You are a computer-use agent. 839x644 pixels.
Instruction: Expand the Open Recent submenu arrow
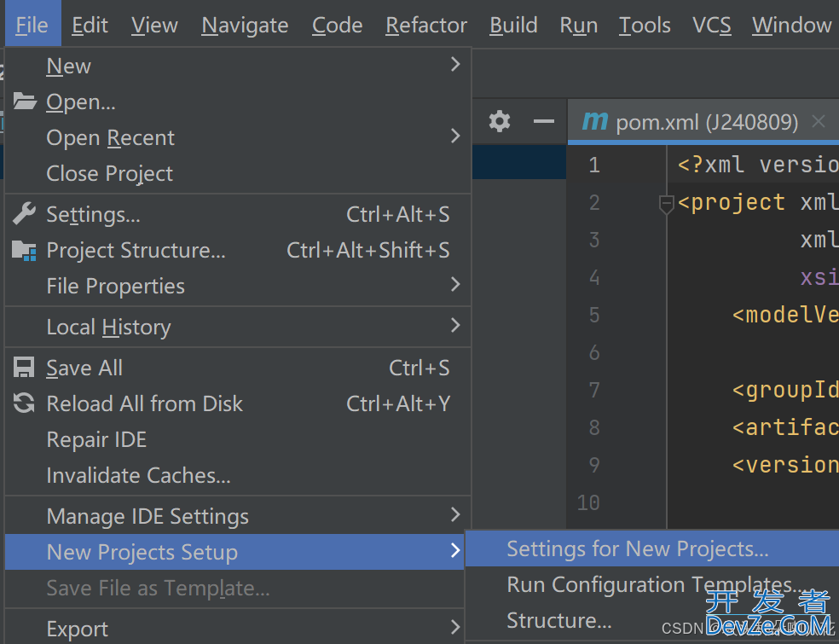coord(455,136)
